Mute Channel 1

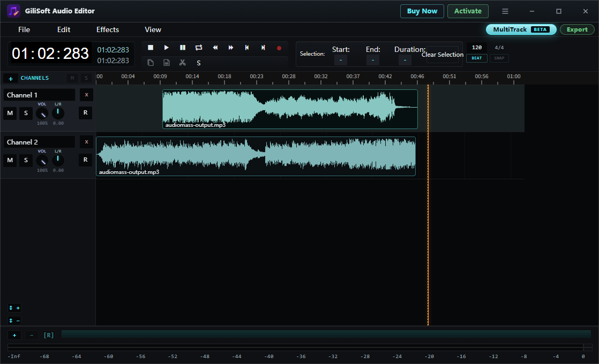click(x=10, y=113)
